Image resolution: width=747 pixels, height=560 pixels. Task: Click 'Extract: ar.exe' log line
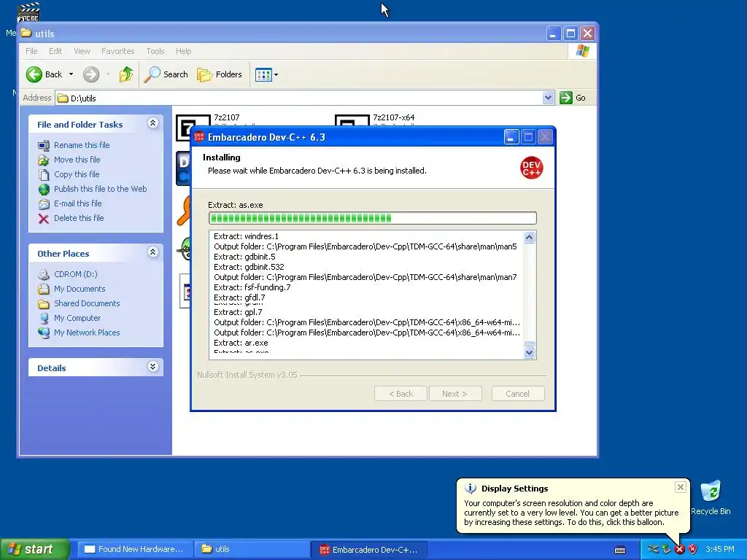(241, 343)
